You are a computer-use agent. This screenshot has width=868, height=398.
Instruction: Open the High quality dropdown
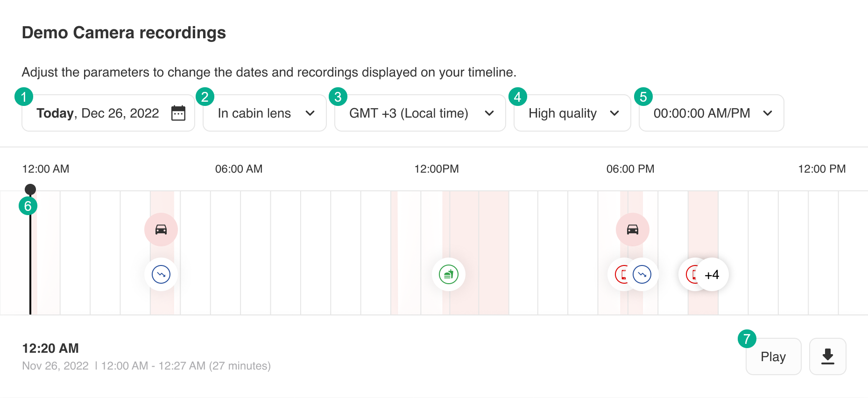point(572,113)
